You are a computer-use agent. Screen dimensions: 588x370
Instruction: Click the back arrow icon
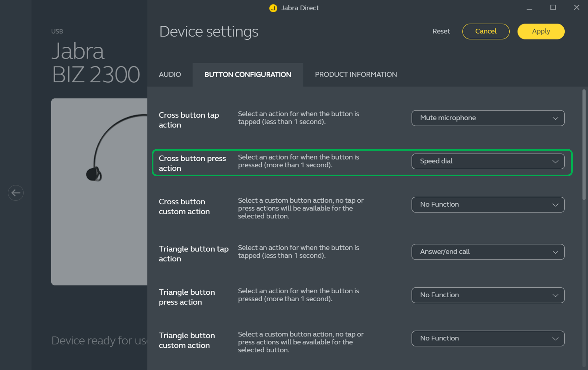pos(15,193)
